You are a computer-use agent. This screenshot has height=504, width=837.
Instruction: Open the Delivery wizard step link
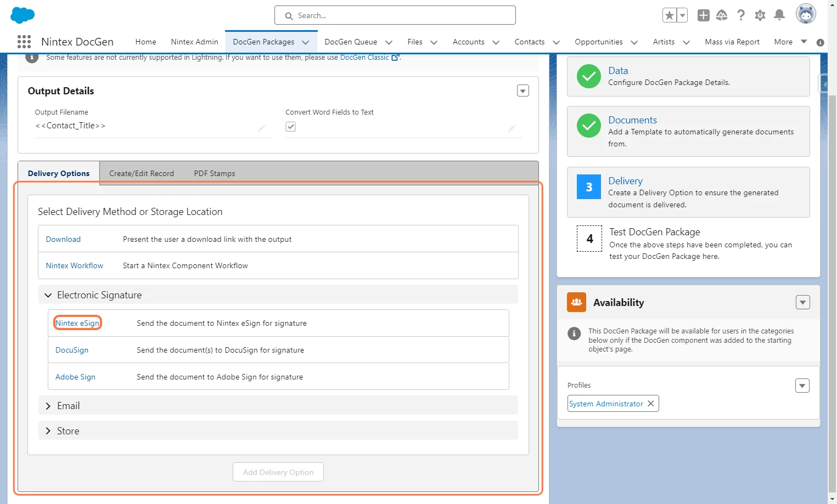point(625,181)
